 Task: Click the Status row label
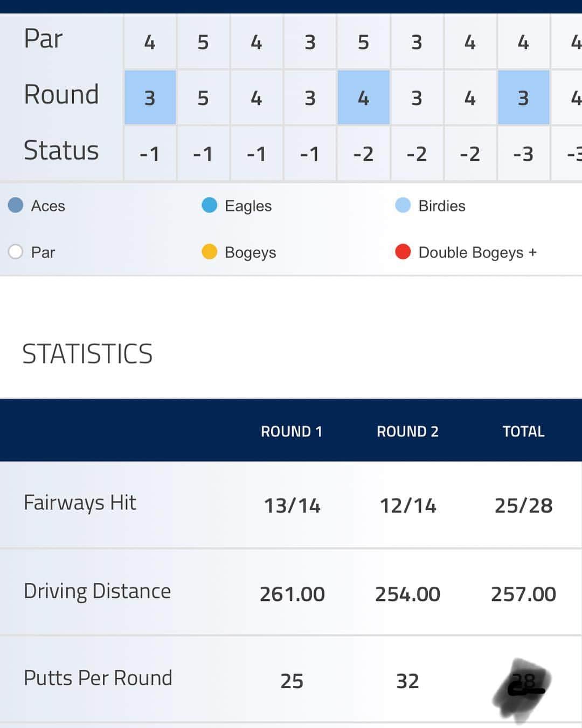click(61, 150)
